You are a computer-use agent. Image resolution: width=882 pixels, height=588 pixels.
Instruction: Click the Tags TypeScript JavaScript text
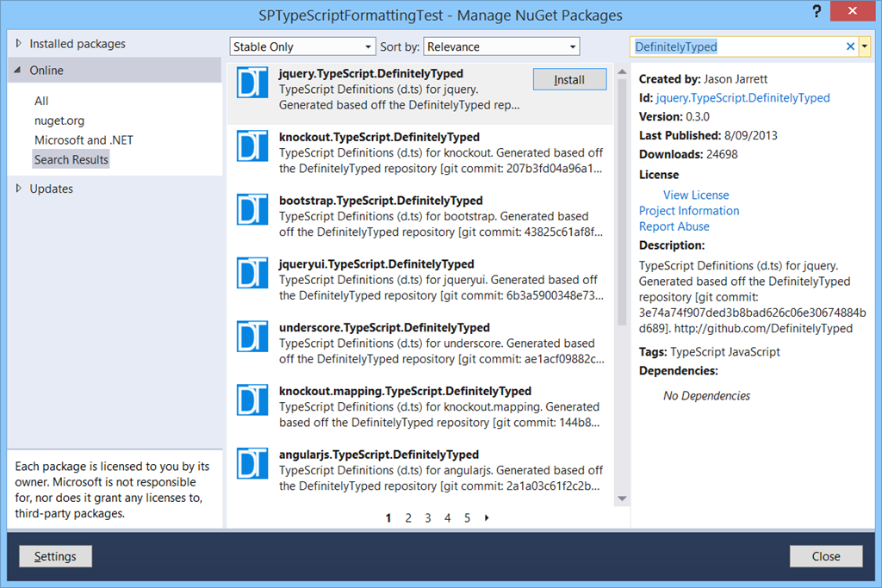(x=710, y=352)
